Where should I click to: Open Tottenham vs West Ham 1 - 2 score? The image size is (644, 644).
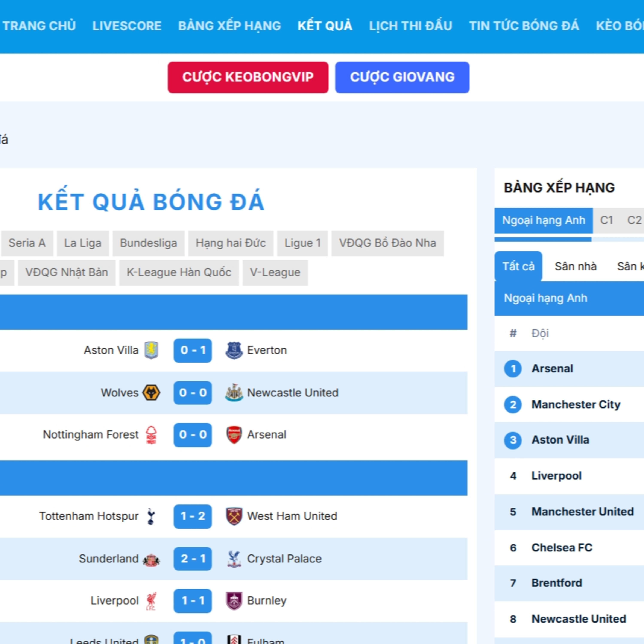click(x=193, y=516)
